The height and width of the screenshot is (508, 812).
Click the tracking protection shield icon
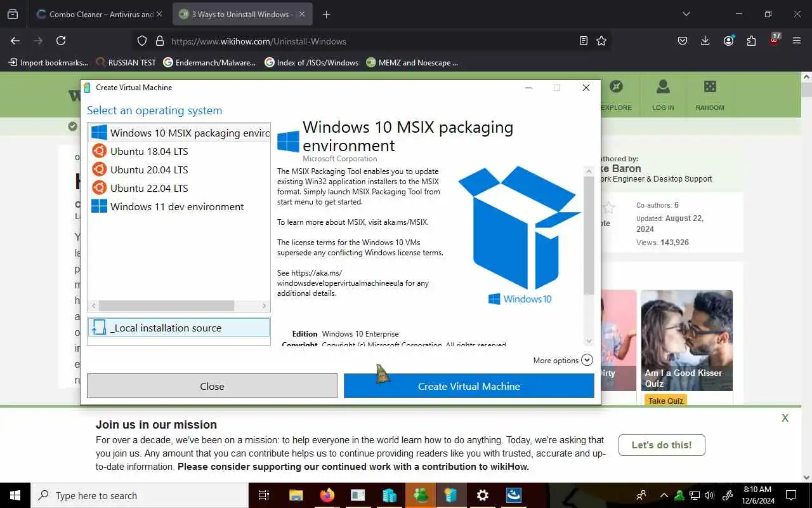[x=142, y=41]
